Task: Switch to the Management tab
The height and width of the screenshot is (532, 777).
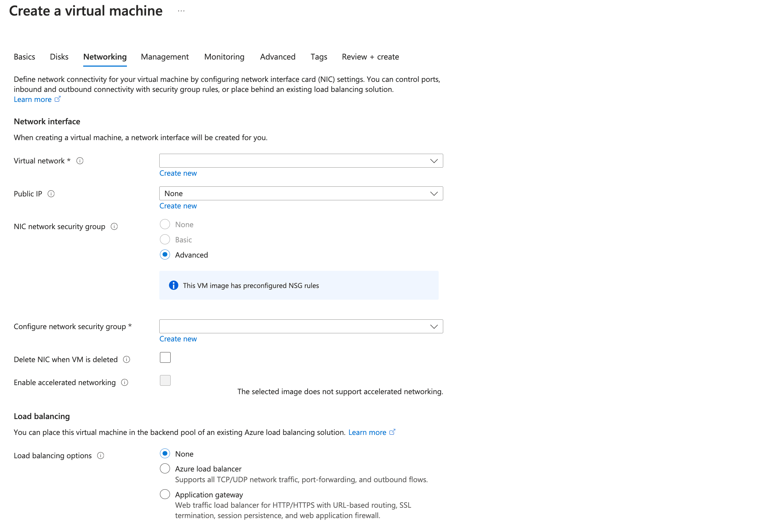Action: click(164, 57)
